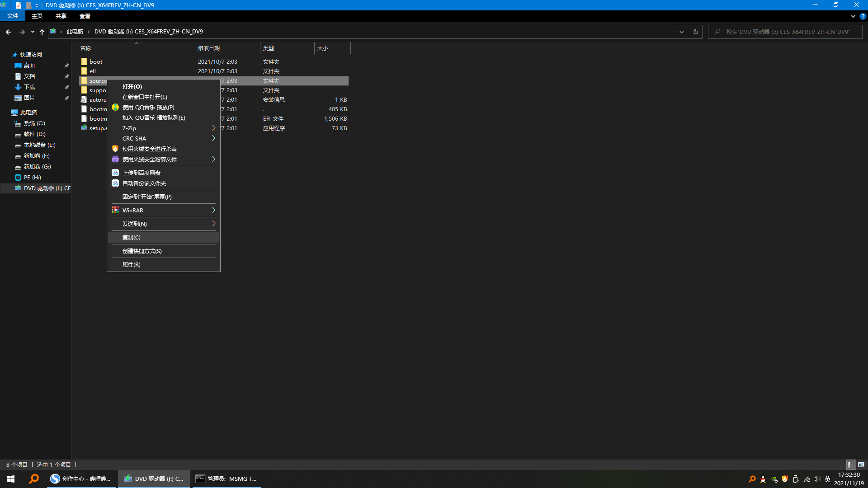Open 下载 in quick access
868x488 pixels.
[x=29, y=87]
